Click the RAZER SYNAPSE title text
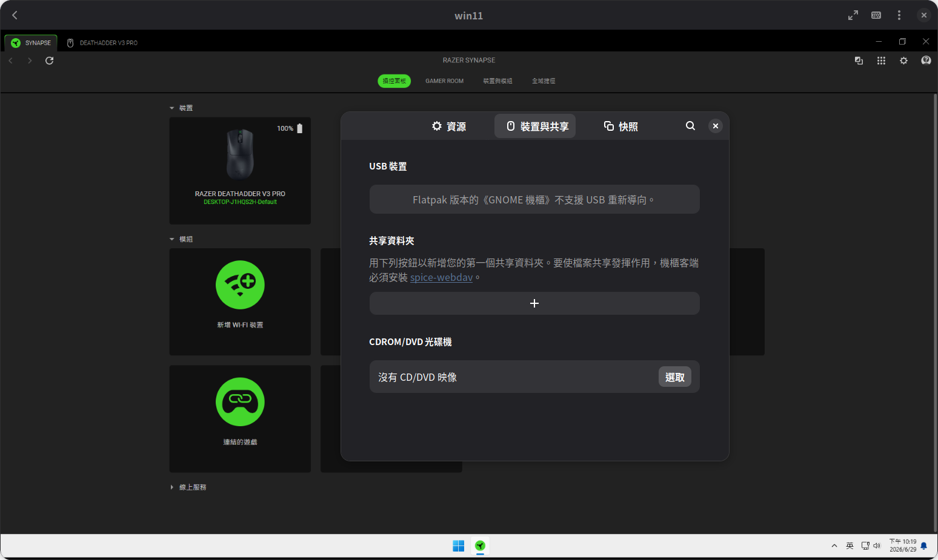This screenshot has width=938, height=560. tap(469, 61)
